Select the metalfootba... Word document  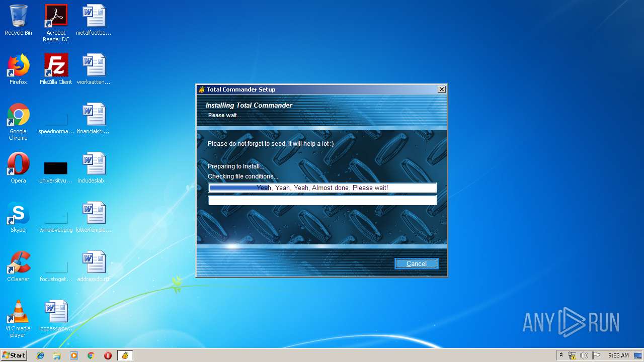click(x=94, y=21)
